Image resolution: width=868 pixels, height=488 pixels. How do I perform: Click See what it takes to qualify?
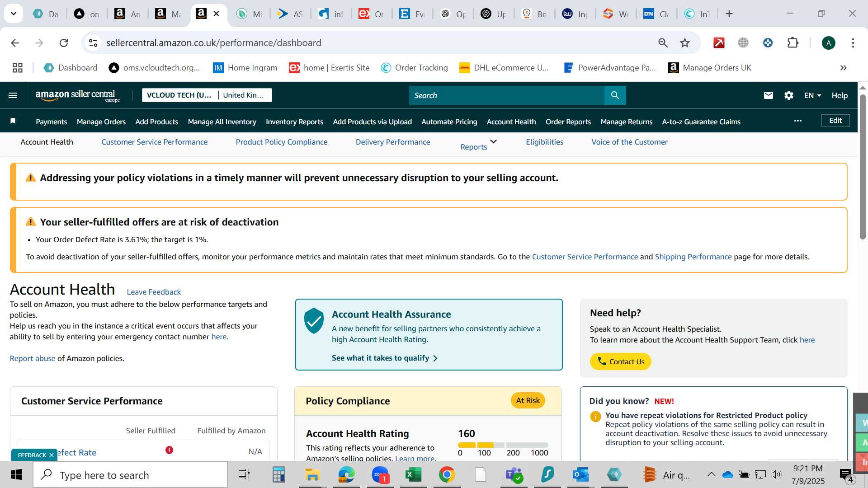(x=384, y=358)
